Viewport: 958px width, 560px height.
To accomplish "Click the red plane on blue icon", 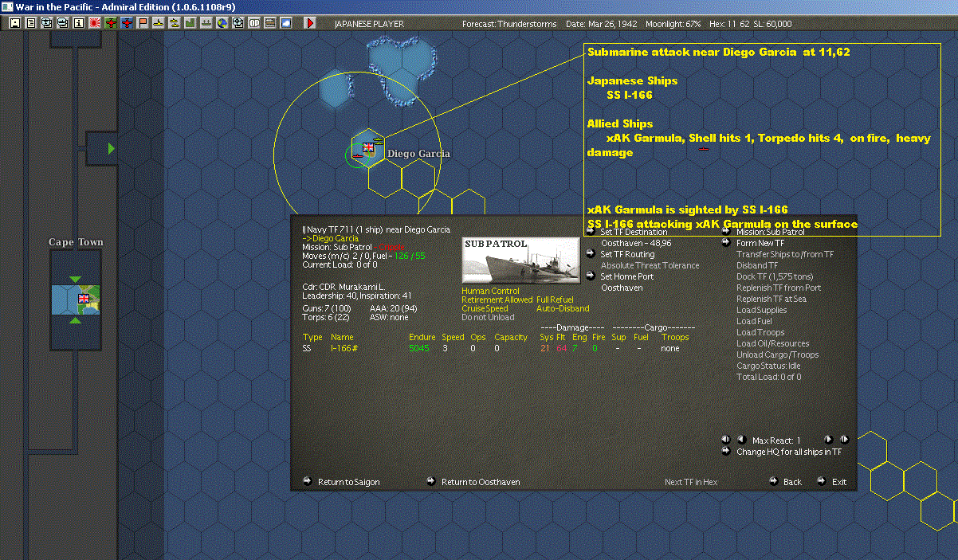I will 127,24.
